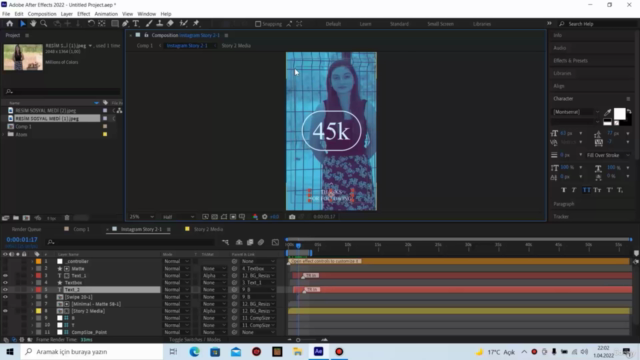
Task: Create new folder in Project panel
Action: pos(16,218)
